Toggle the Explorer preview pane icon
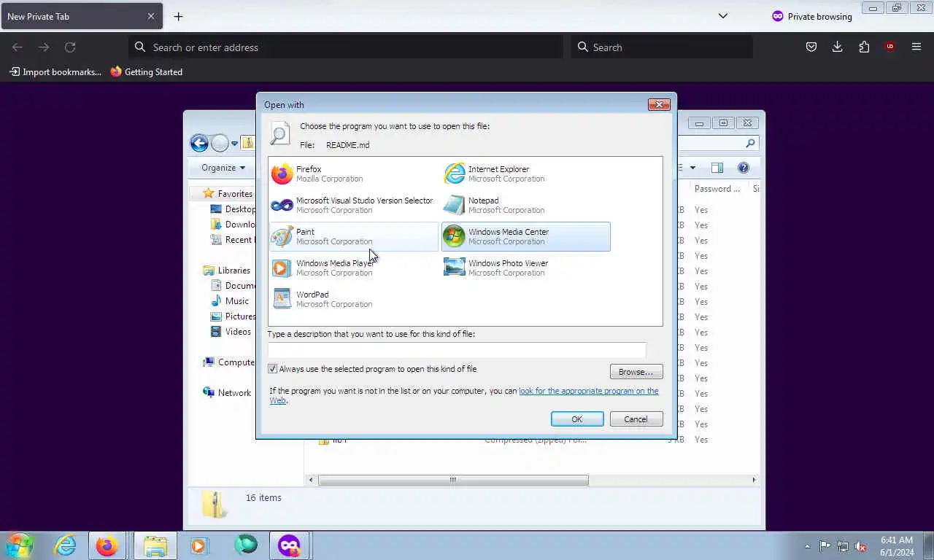This screenshot has height=560, width=934. pyautogui.click(x=717, y=168)
